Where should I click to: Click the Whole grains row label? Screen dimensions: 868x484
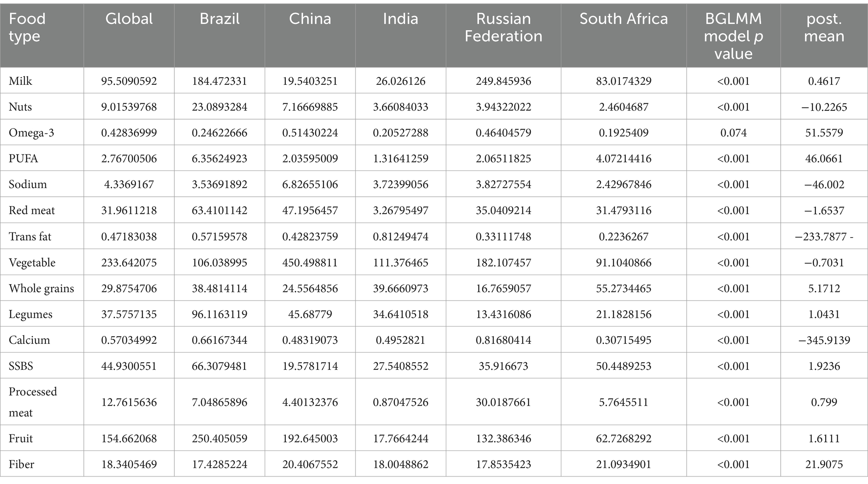click(x=42, y=288)
